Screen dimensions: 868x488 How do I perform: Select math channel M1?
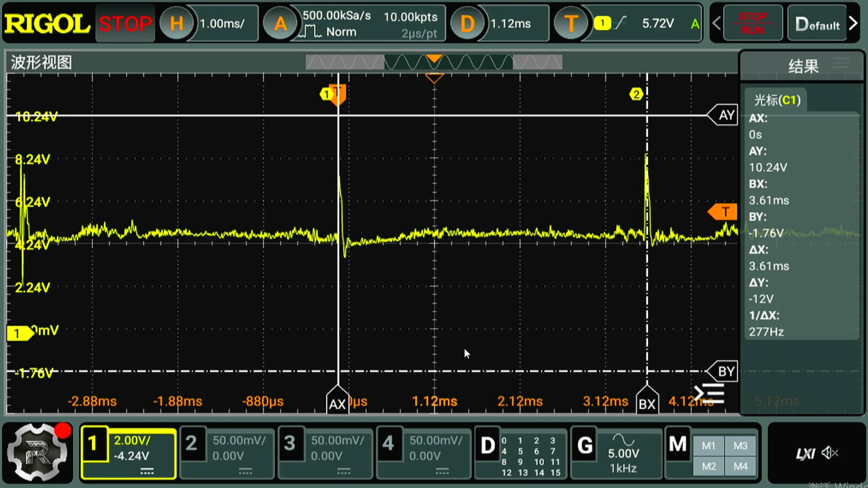point(709,446)
